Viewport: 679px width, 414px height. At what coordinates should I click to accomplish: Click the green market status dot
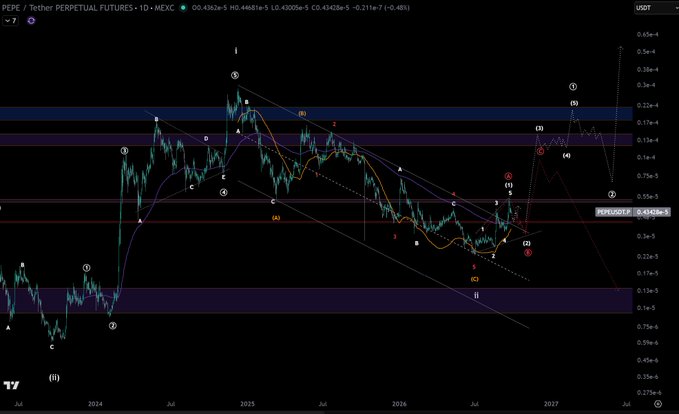coord(183,8)
